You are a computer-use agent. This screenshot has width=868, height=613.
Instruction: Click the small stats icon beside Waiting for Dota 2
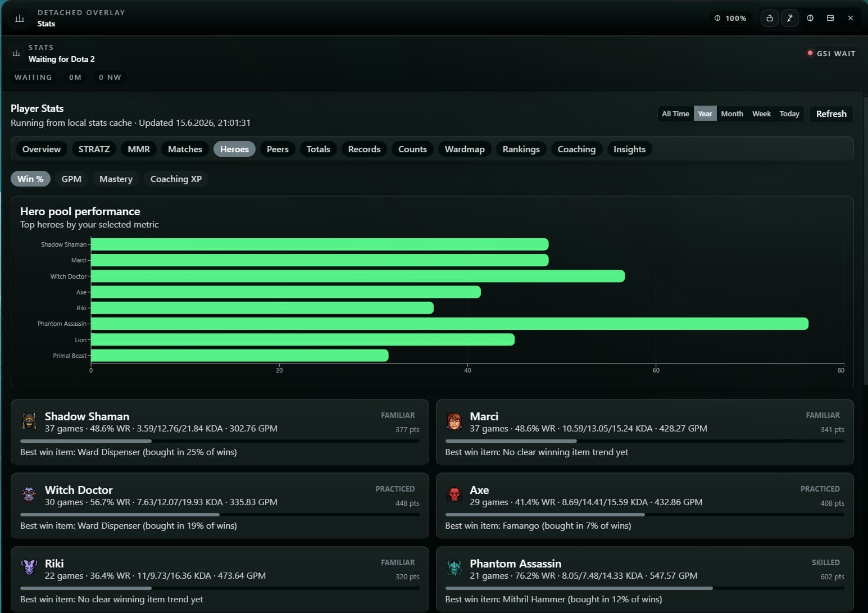[x=16, y=53]
